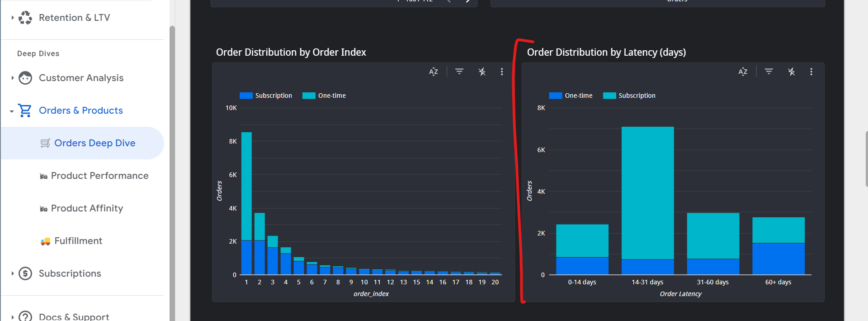Click the 14-31 days One-time bar
The width and height of the screenshot is (868, 321).
(x=647, y=267)
